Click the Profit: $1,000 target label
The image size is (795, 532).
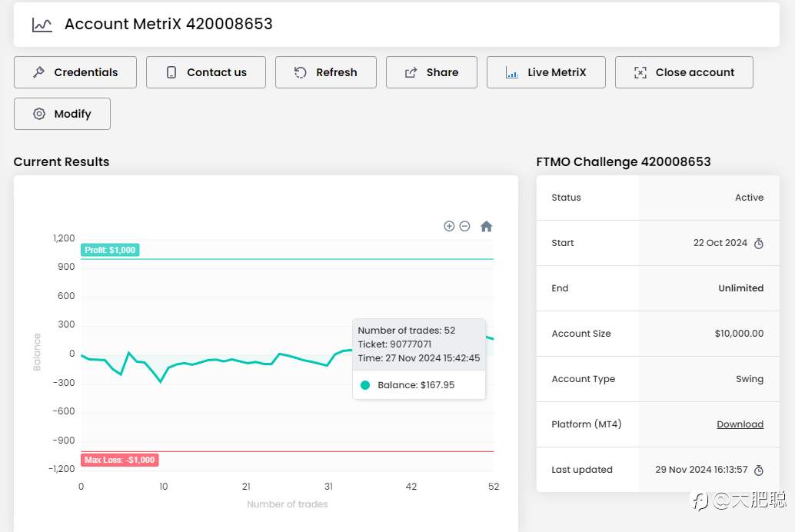point(110,250)
